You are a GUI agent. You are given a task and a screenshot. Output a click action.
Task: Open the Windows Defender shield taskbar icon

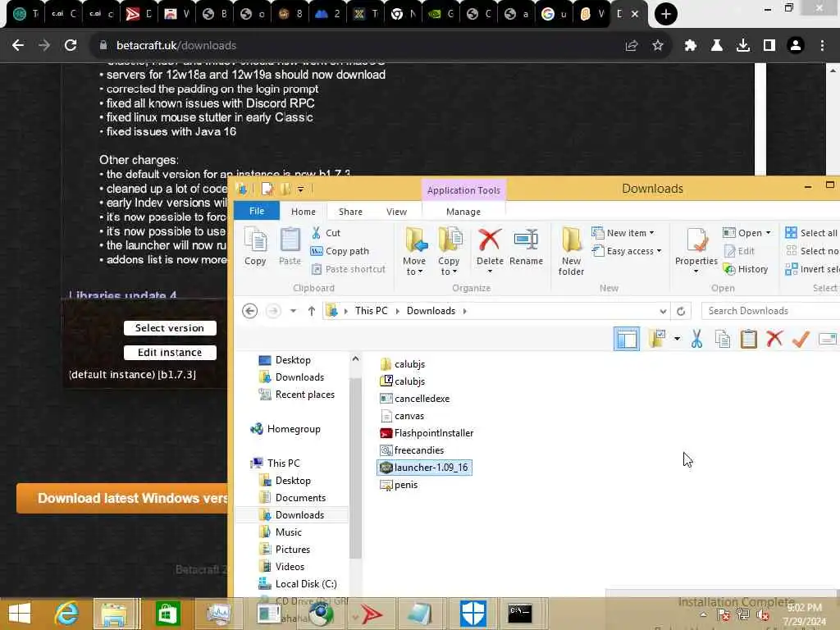click(x=473, y=614)
